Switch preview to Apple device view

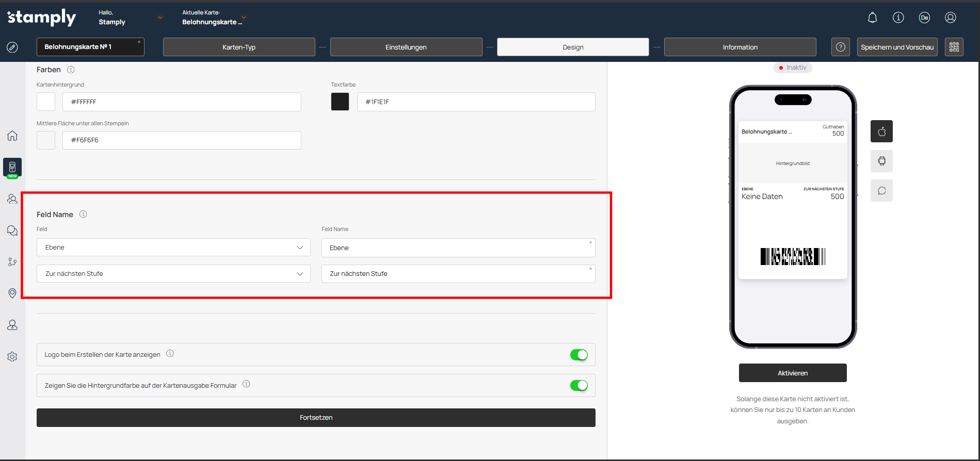click(x=881, y=131)
